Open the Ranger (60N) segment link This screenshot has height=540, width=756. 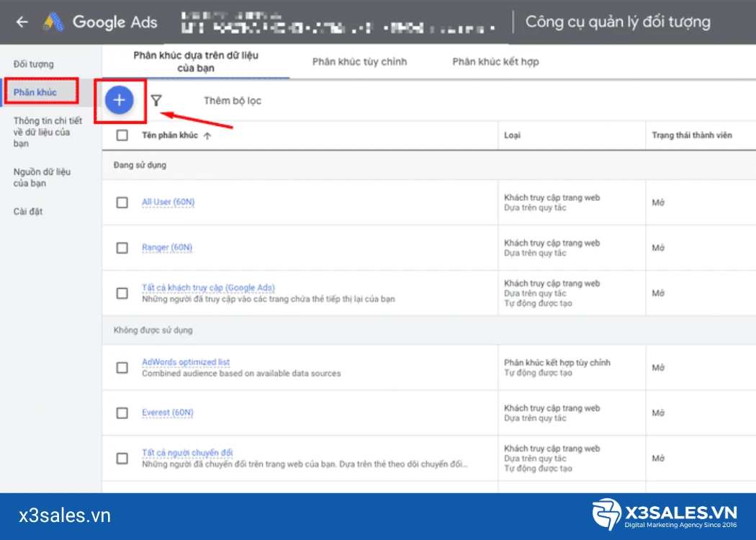(167, 248)
